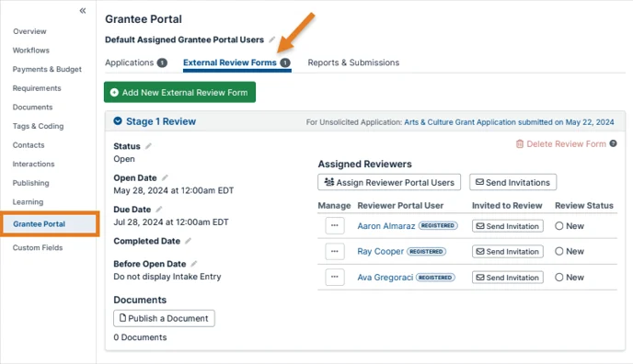Screen dimensions: 633x364
Task: Click the Publish a Document button
Action: tap(164, 318)
